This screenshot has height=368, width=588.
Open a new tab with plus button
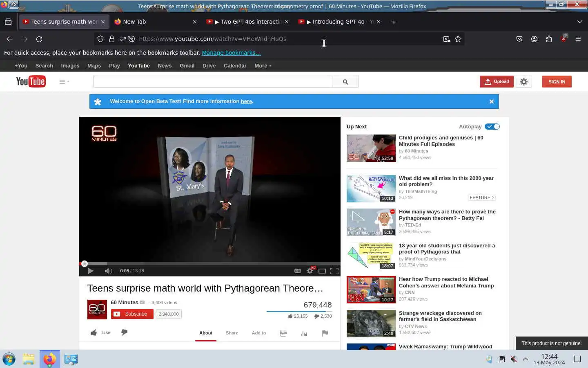pos(394,22)
